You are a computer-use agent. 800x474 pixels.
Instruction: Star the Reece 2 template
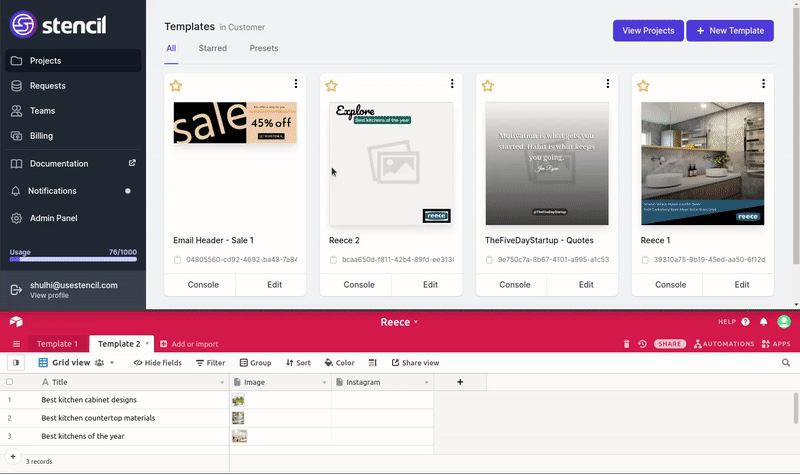point(332,86)
